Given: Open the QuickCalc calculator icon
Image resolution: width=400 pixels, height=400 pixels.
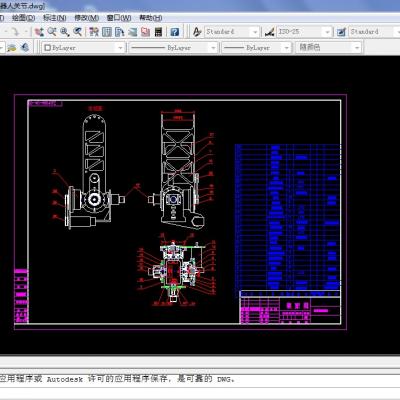Looking at the screenshot, I should coord(158,32).
